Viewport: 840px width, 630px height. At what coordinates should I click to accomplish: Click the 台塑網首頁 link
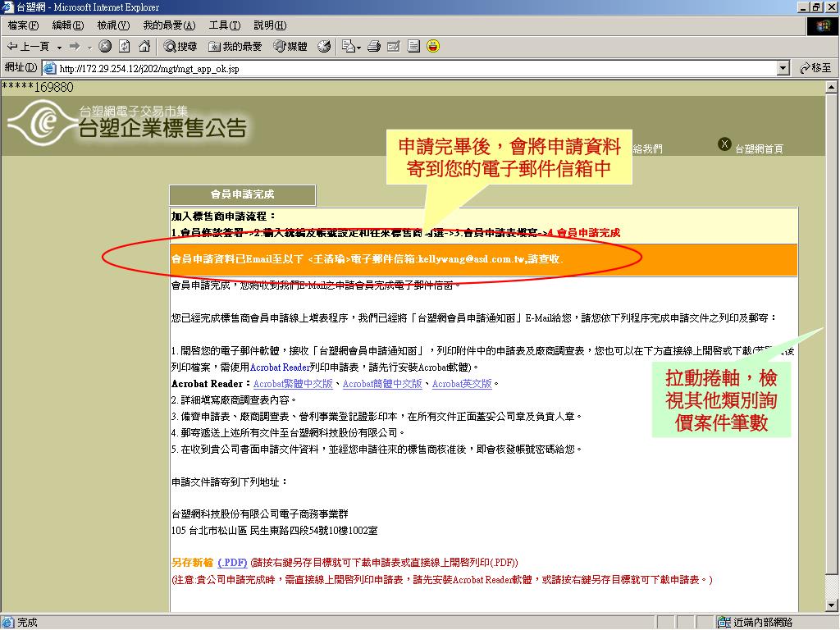[x=759, y=149]
